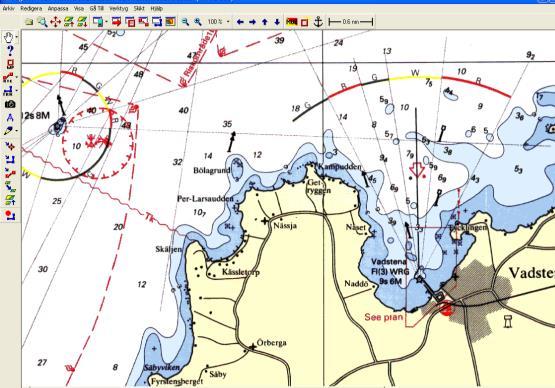
Task: Select the camera snapshot tool
Action: 10,104
